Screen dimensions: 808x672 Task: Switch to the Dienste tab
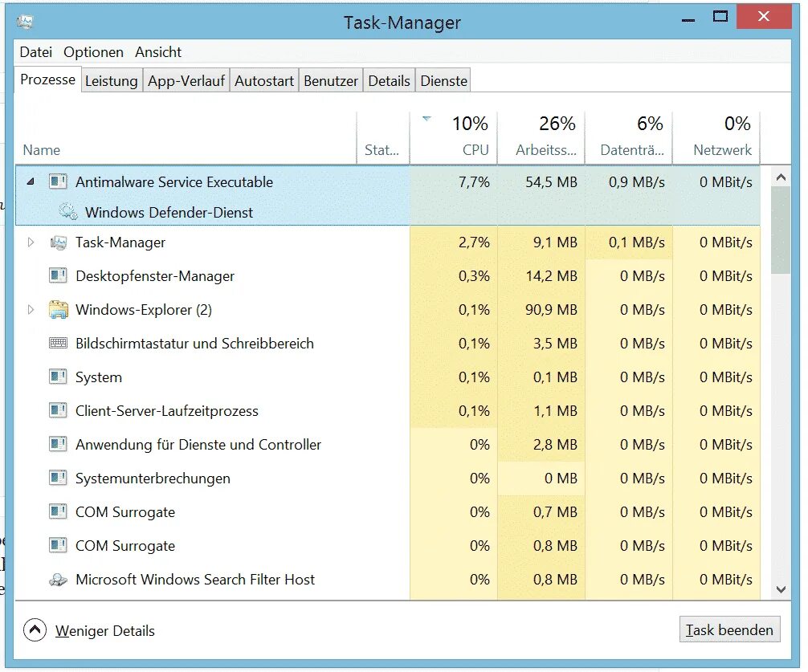coord(443,81)
